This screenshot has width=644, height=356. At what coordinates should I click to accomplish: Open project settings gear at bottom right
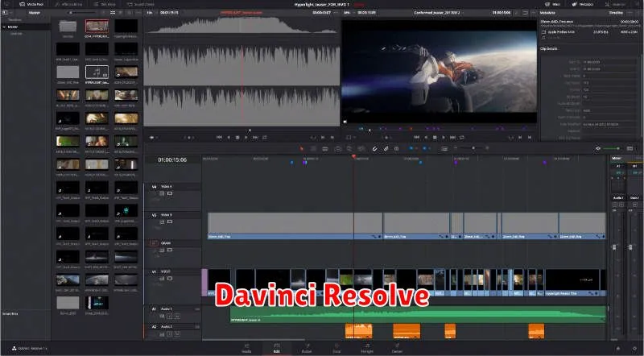click(635, 349)
